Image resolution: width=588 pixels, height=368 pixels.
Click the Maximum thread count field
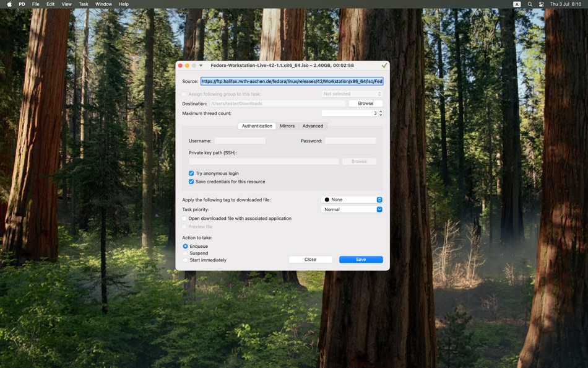coord(350,113)
